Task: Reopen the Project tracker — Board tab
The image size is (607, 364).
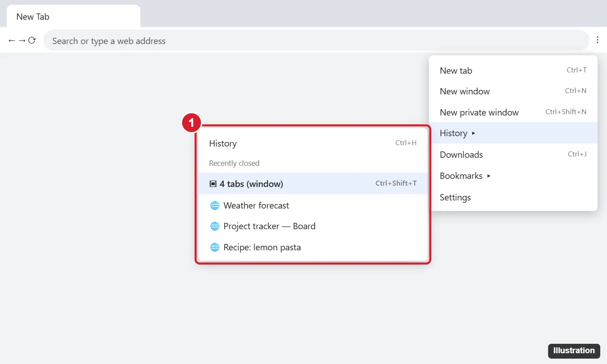Action: (313, 226)
